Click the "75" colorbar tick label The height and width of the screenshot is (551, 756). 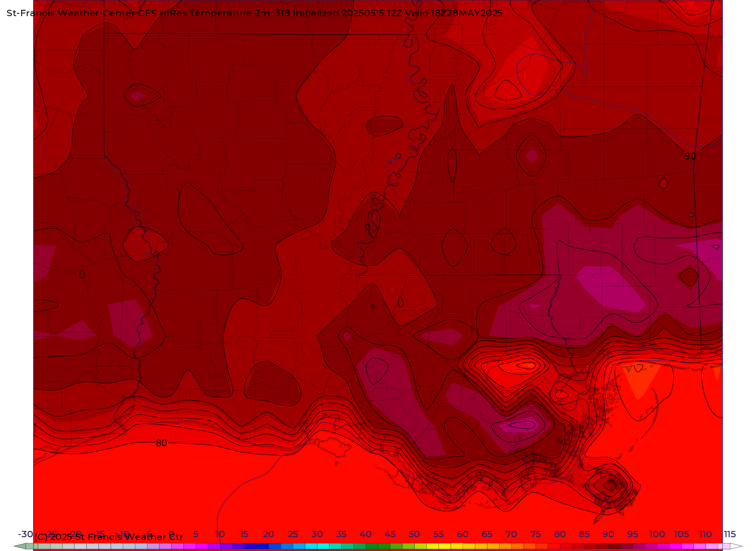click(x=535, y=534)
